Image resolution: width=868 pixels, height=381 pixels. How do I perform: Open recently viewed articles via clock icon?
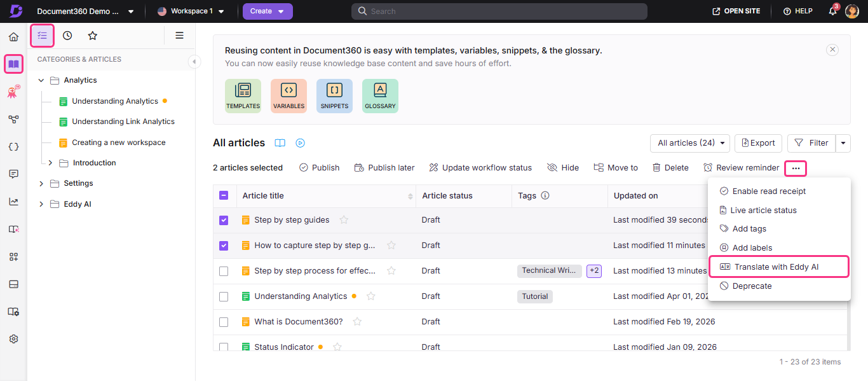(67, 35)
